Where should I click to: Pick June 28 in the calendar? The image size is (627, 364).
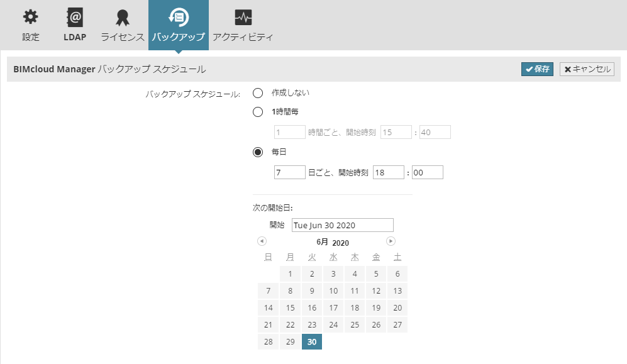click(269, 341)
